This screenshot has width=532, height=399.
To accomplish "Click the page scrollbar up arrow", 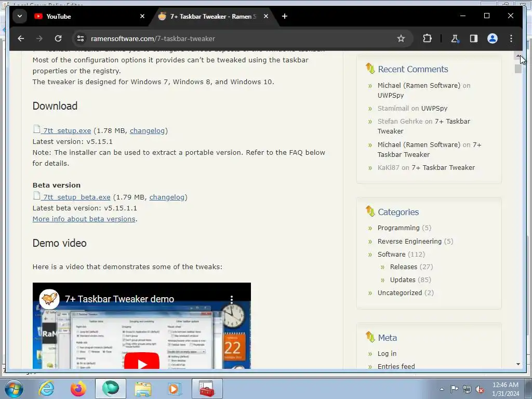I will [x=518, y=56].
